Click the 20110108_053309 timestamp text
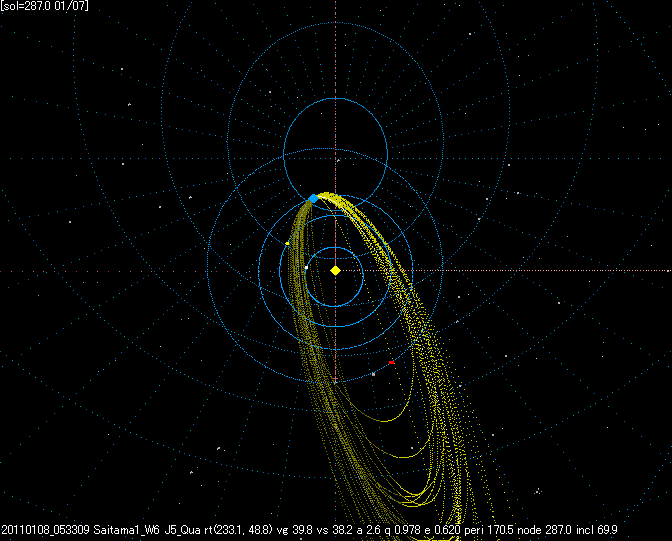The width and height of the screenshot is (672, 541). [45, 530]
